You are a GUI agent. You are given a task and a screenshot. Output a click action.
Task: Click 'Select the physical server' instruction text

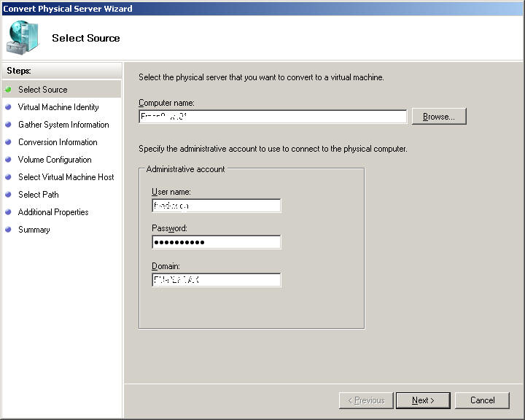[x=261, y=77]
